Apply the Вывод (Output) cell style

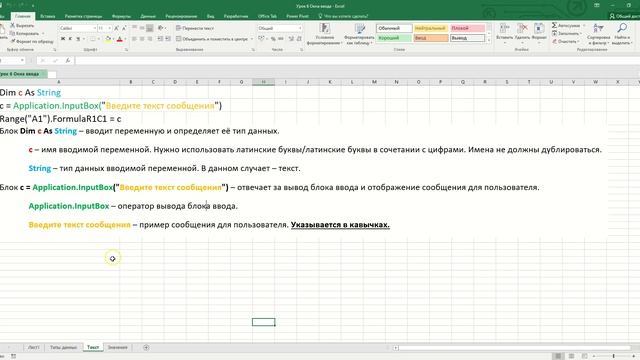pyautogui.click(x=468, y=38)
